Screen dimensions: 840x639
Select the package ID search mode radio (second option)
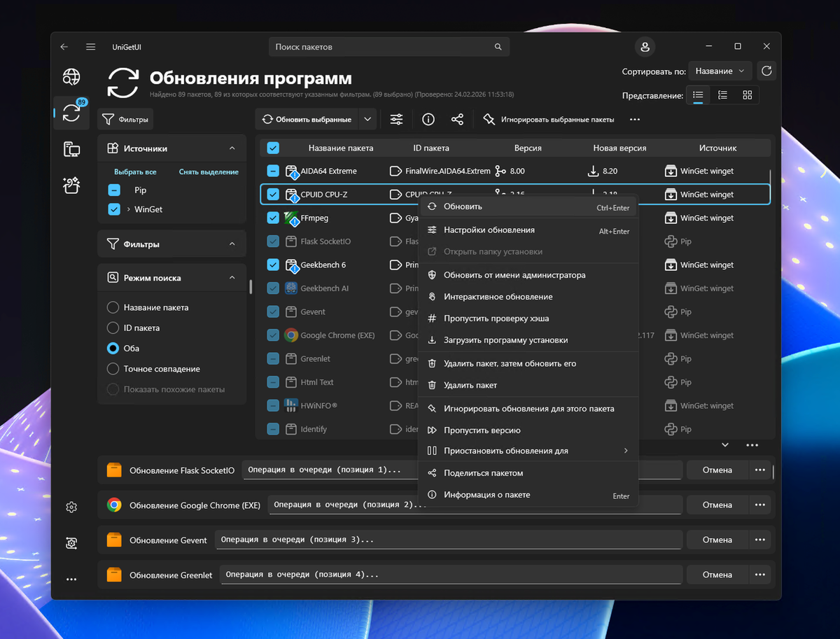(113, 328)
